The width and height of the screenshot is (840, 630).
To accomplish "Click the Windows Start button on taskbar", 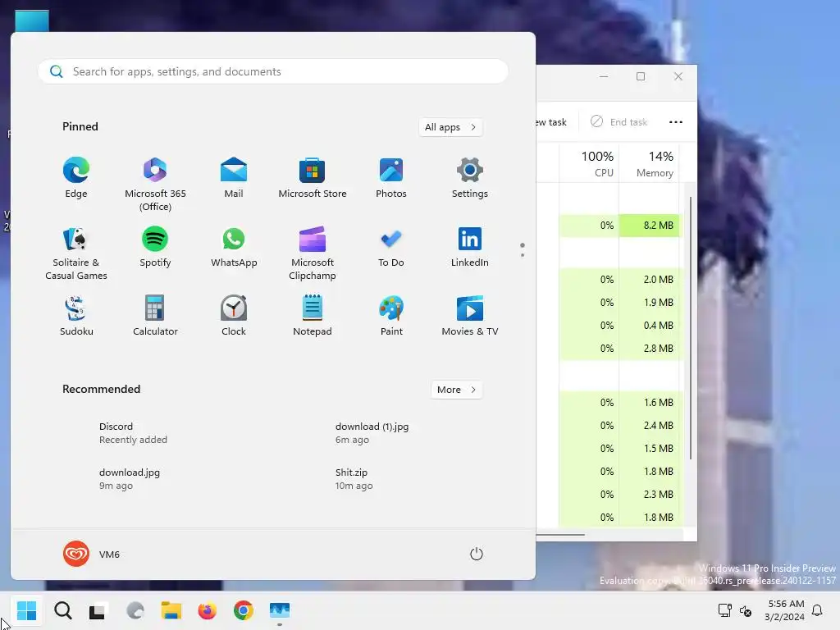I will (26, 610).
